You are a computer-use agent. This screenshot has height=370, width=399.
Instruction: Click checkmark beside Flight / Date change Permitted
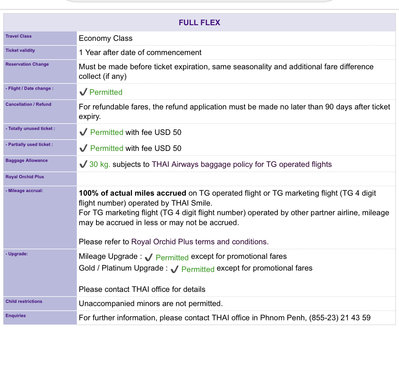click(x=83, y=92)
